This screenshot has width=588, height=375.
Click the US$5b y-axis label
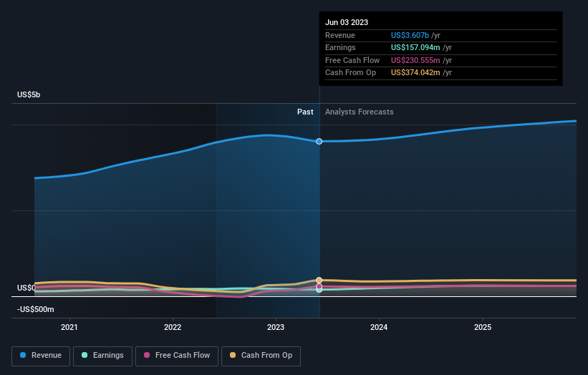click(29, 94)
